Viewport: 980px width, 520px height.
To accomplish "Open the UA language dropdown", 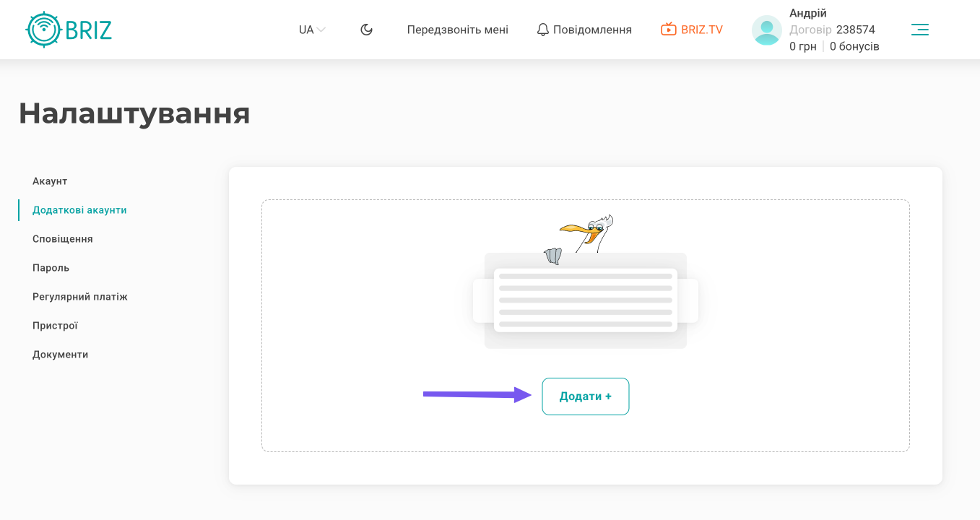I will pyautogui.click(x=312, y=30).
